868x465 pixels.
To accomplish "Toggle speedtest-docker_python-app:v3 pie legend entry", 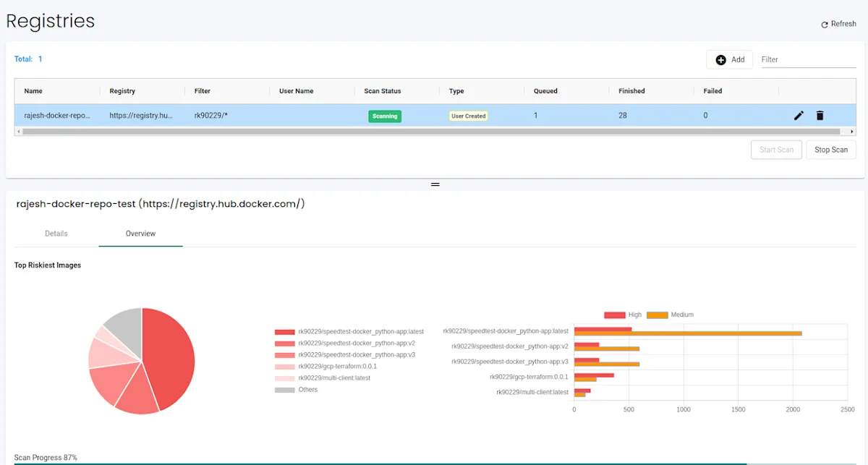I will (345, 354).
